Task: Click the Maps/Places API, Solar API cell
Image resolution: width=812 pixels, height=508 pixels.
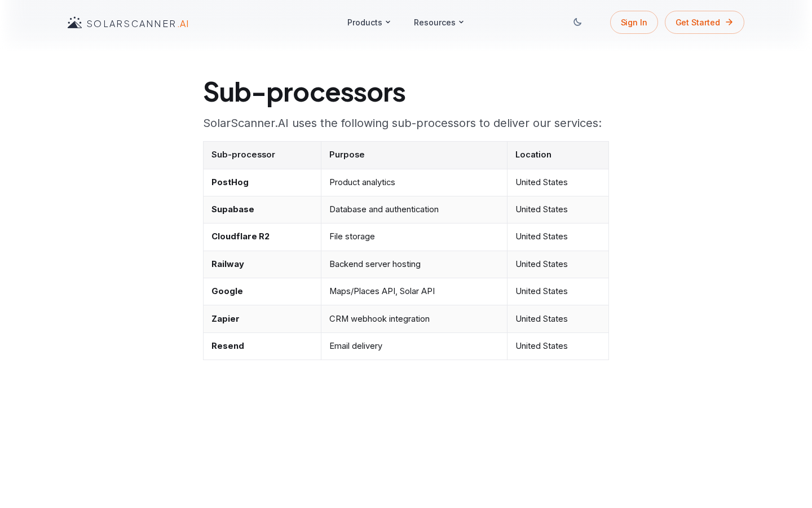Action: point(414,291)
